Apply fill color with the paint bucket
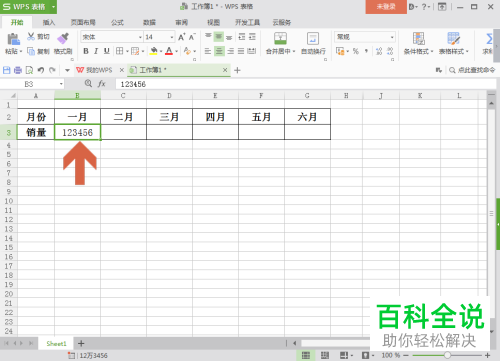The width and height of the screenshot is (500, 361). tap(153, 51)
